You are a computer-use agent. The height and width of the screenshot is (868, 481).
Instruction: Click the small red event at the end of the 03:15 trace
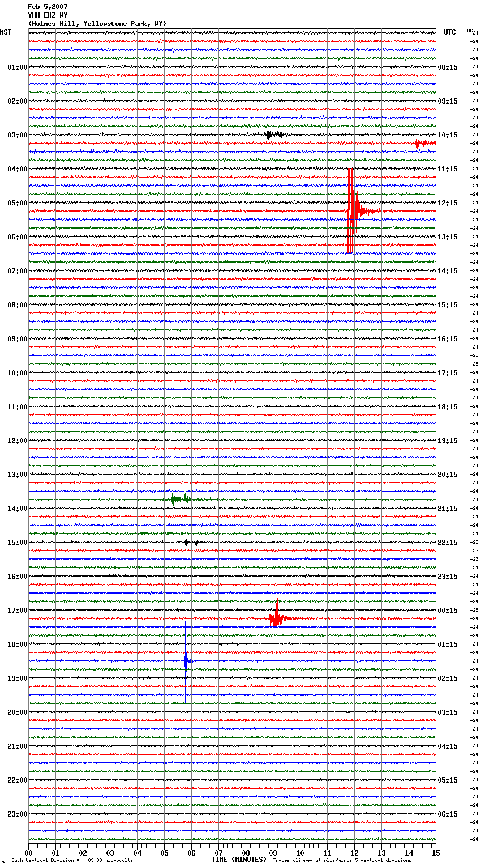pos(424,143)
